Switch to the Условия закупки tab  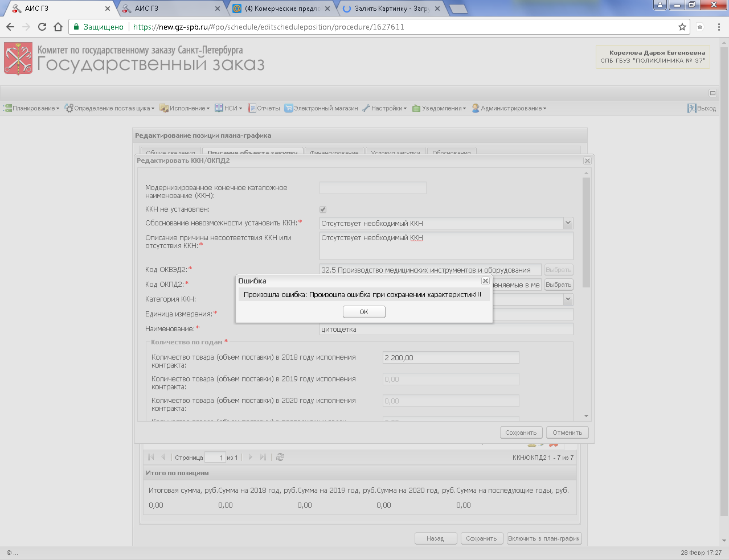pyautogui.click(x=395, y=152)
